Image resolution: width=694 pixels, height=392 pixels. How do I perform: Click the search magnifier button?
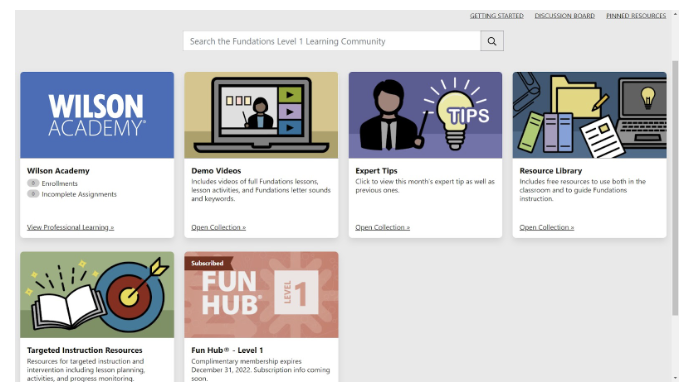click(492, 41)
